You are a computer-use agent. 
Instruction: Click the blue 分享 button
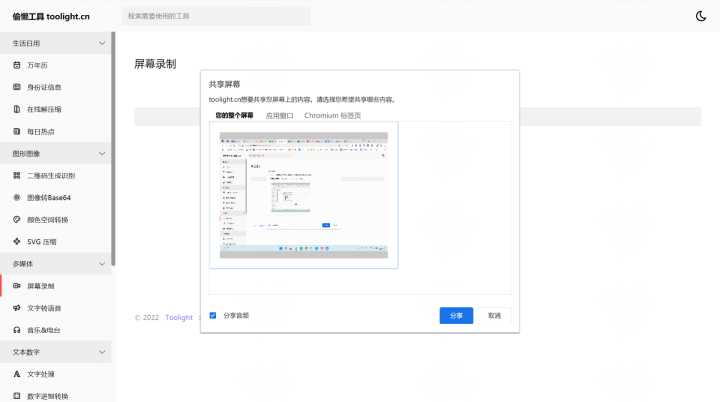tap(456, 316)
